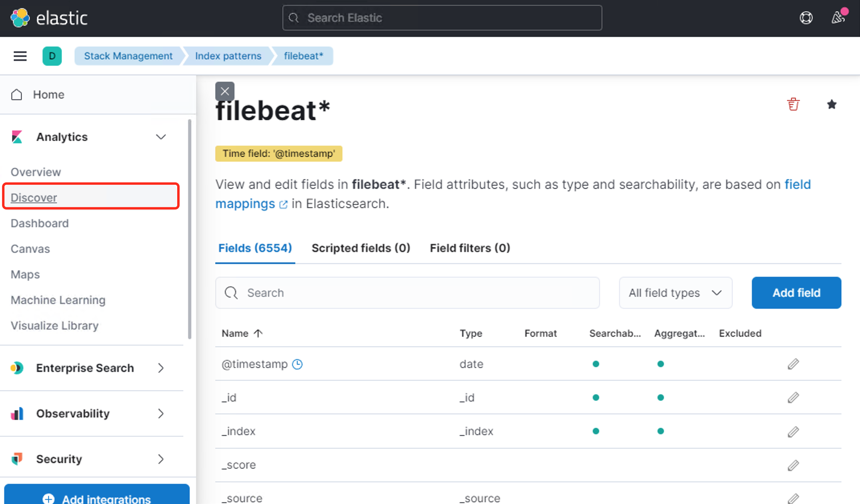This screenshot has width=860, height=504.
Task: Edit the _index field with pencil
Action: 793,432
